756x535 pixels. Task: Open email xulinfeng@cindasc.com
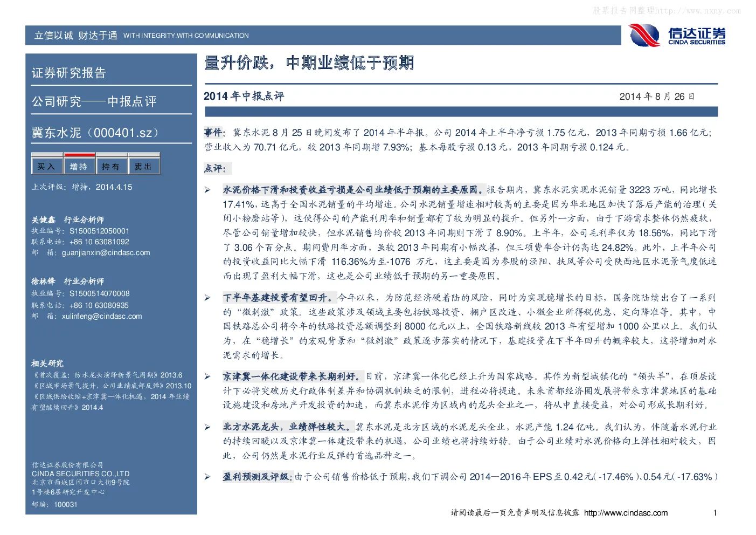click(102, 316)
